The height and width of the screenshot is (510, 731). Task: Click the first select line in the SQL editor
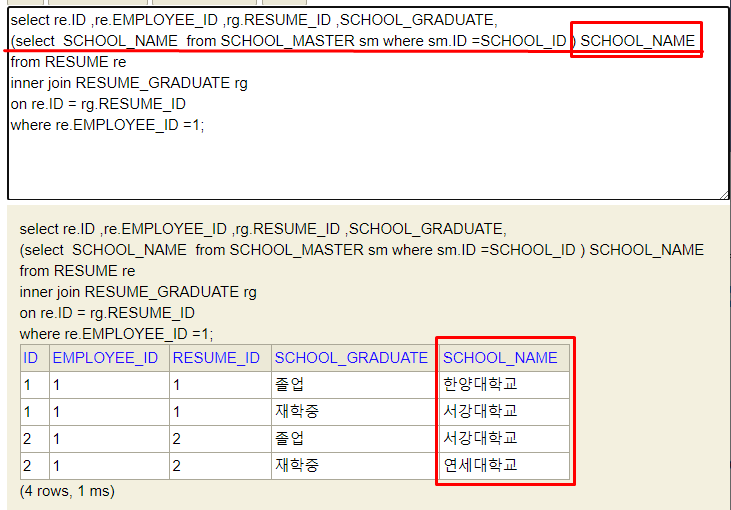tap(254, 20)
